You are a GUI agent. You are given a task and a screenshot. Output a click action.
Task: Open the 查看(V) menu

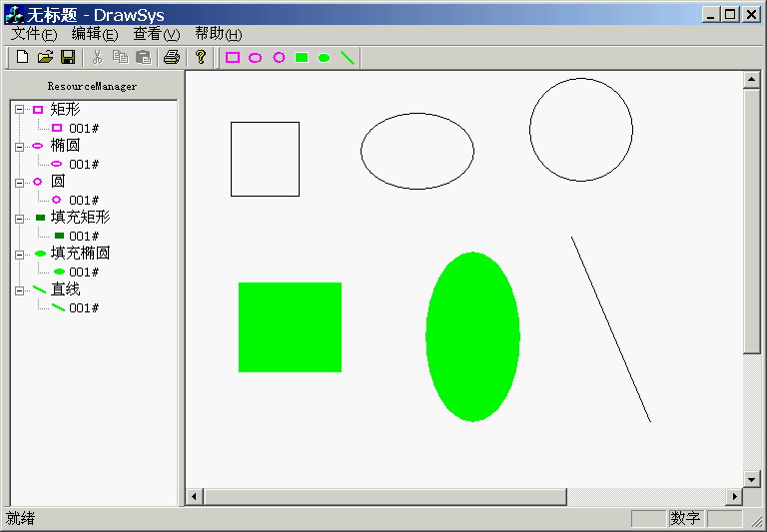coord(157,34)
